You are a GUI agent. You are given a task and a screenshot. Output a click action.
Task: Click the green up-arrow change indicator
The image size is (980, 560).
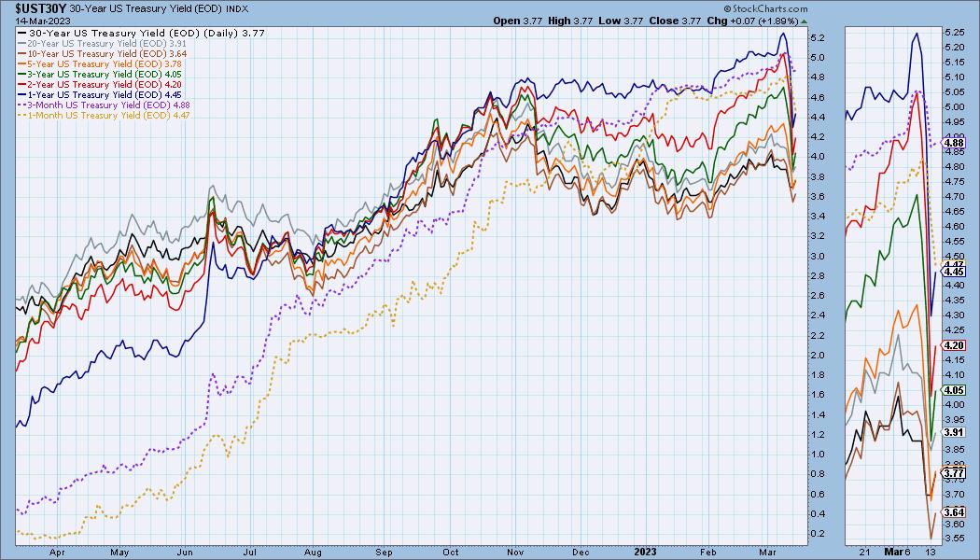coord(804,21)
